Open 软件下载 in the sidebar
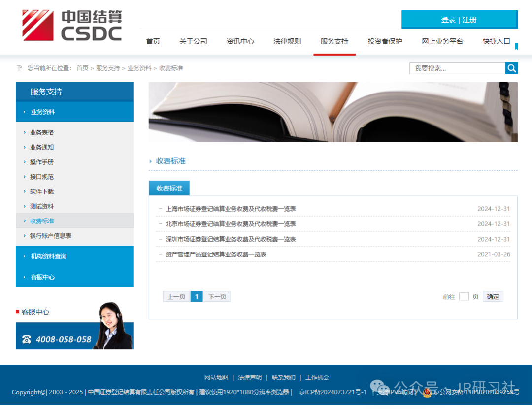 (42, 191)
